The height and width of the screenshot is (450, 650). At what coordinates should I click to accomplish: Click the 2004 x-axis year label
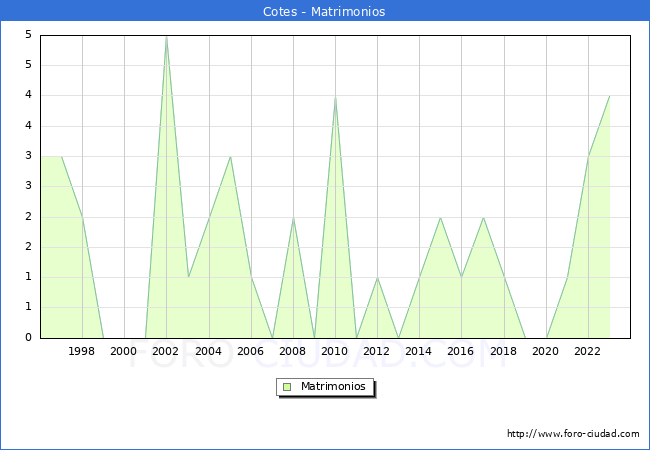tap(208, 351)
